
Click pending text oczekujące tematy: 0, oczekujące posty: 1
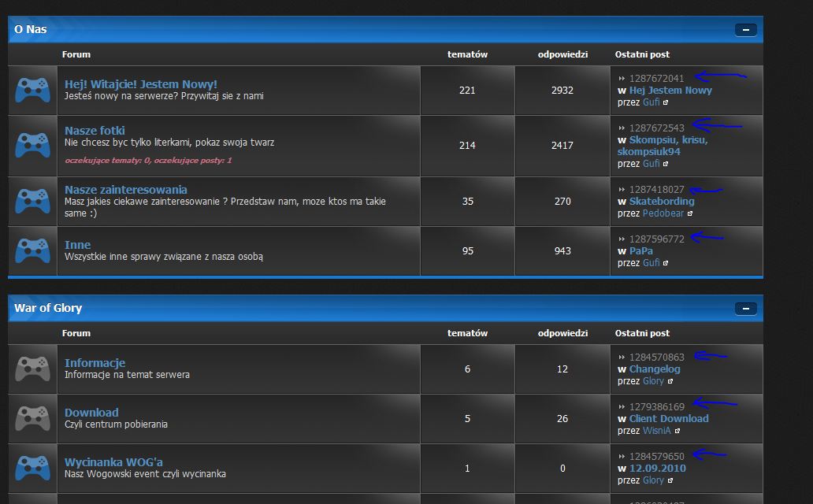point(148,160)
